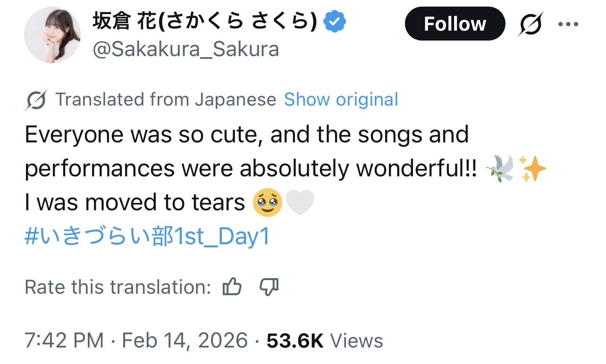
Task: Click the 7:42 PM Feb 14, 2026 timestamp
Action: [136, 340]
